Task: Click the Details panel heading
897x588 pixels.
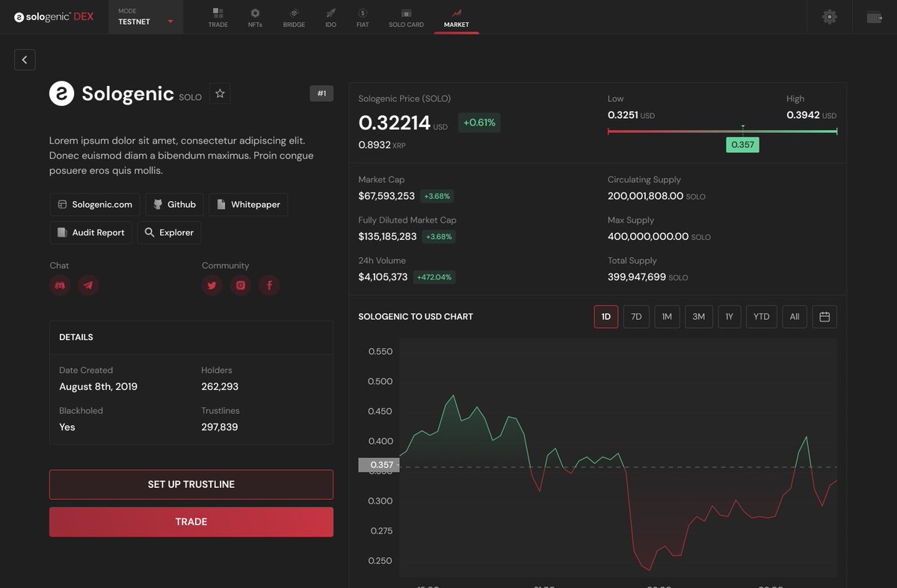Action: coord(76,337)
